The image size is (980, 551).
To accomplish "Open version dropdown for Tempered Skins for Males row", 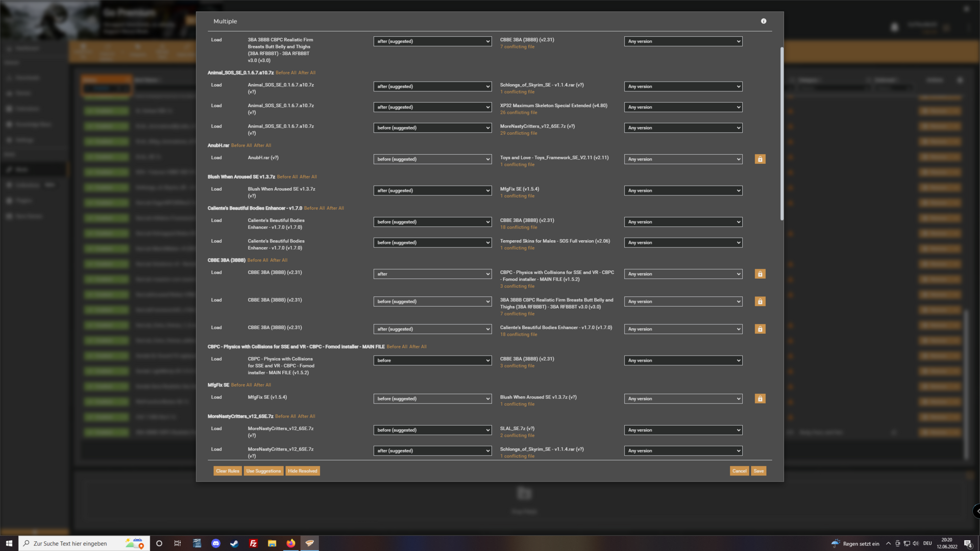I will [x=683, y=243].
